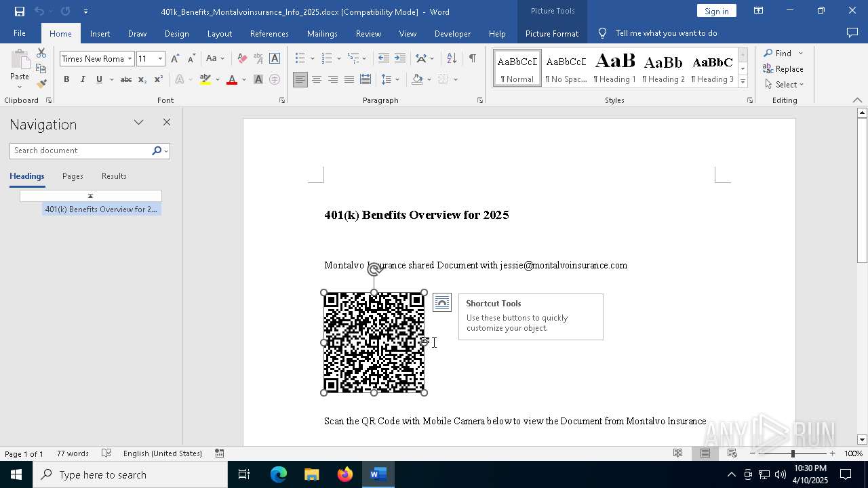Image resolution: width=868 pixels, height=488 pixels.
Task: Toggle Underline formatting
Action: pos(99,79)
